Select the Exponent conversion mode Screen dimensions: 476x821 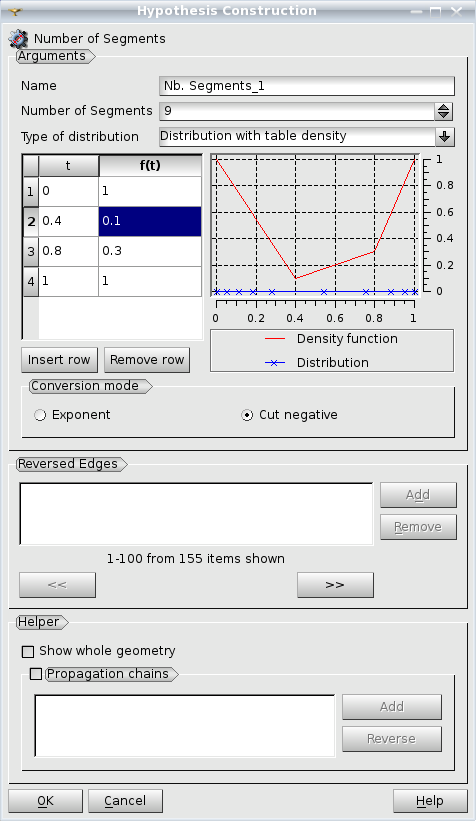(40, 415)
